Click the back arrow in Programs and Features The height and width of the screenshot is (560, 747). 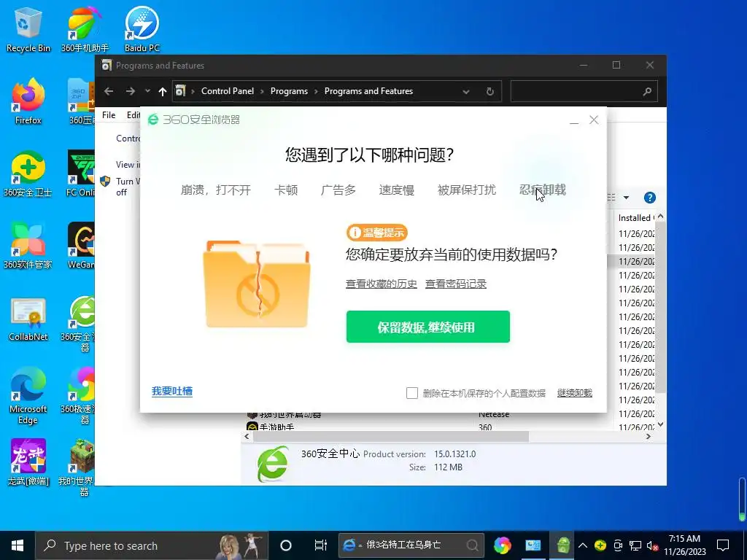[x=109, y=91]
